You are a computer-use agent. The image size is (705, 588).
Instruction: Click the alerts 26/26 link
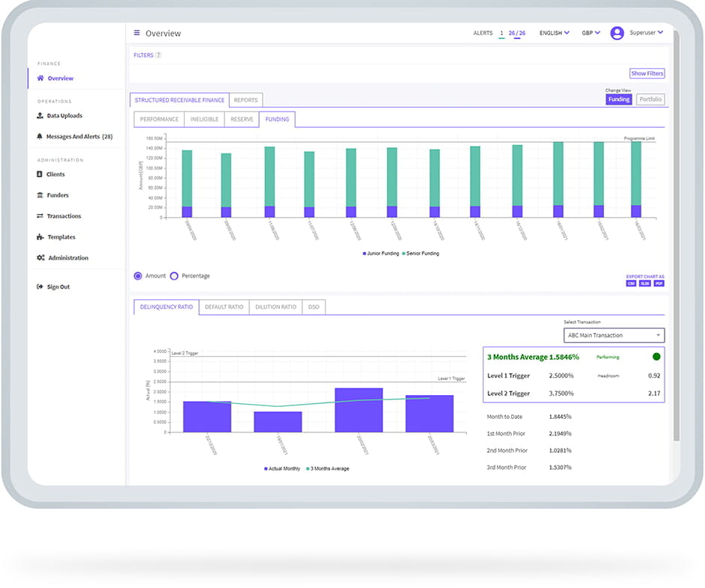517,33
